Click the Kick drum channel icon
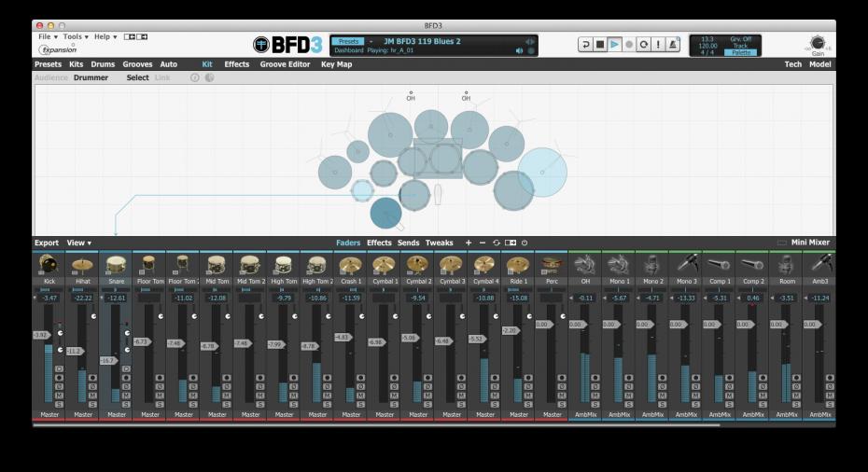The width and height of the screenshot is (868, 472). (x=49, y=265)
